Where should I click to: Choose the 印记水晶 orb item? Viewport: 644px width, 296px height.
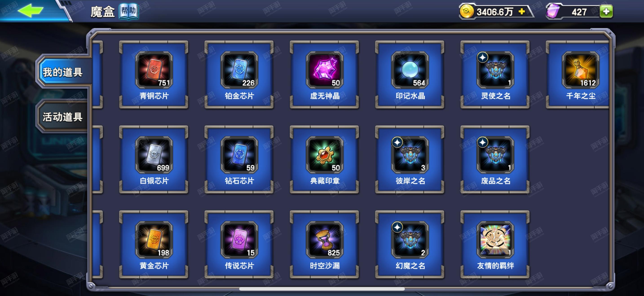[x=410, y=74]
